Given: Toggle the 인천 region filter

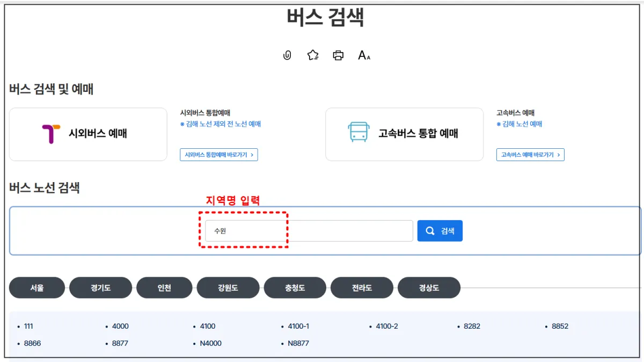Looking at the screenshot, I should pos(164,287).
